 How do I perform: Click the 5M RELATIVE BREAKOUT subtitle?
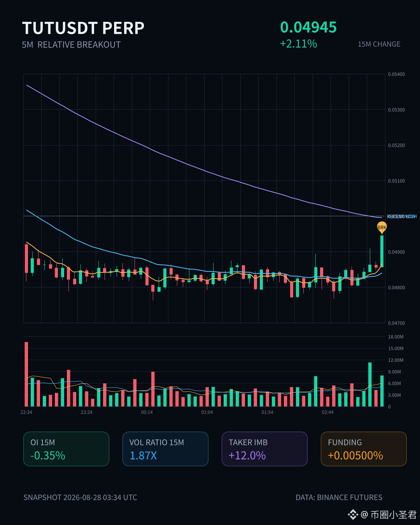tap(71, 45)
